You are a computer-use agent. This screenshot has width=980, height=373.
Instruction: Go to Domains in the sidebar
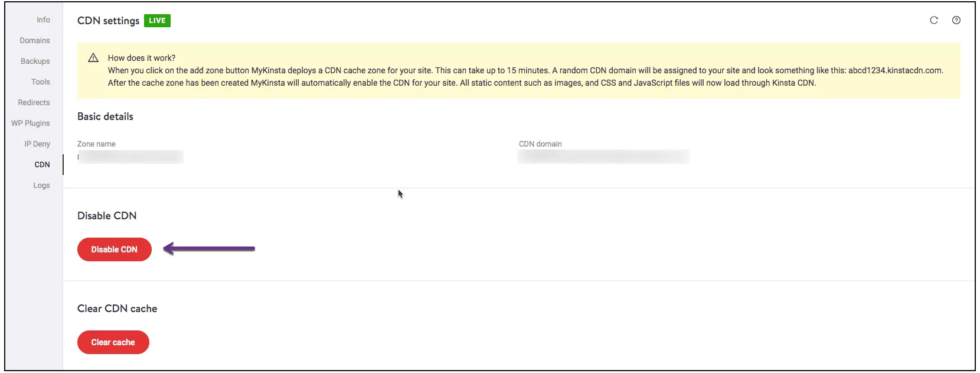[x=35, y=40]
